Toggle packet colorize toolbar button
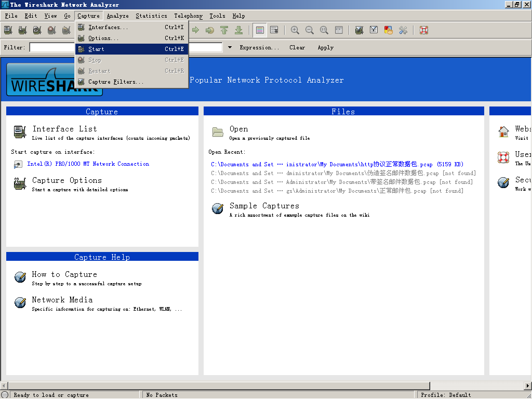The width and height of the screenshot is (532, 399). coord(260,30)
